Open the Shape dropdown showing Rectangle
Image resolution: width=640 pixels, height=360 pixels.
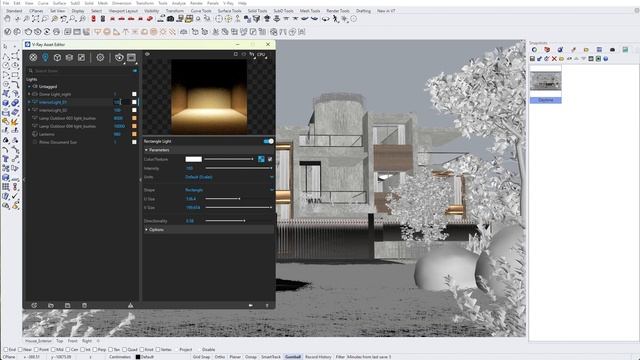pyautogui.click(x=229, y=190)
